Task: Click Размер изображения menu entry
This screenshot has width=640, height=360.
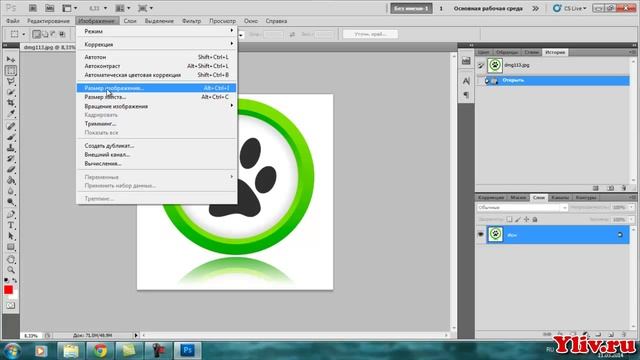Action: (156, 88)
